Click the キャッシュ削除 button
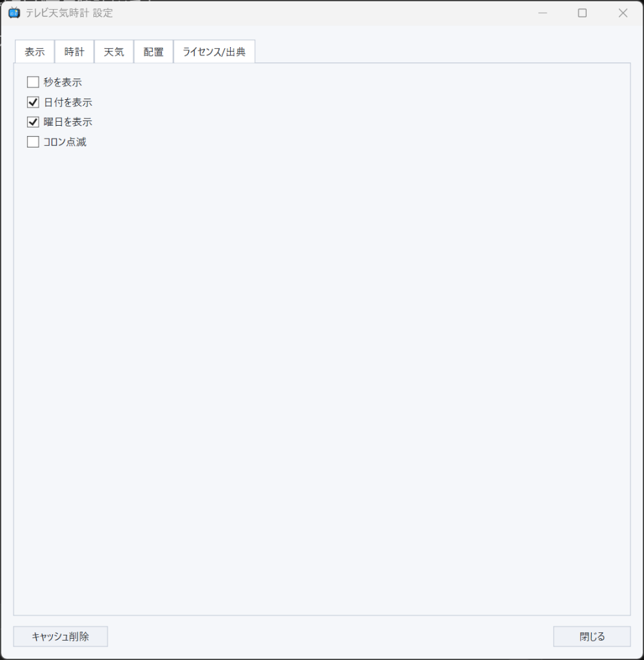The height and width of the screenshot is (660, 644). [61, 636]
